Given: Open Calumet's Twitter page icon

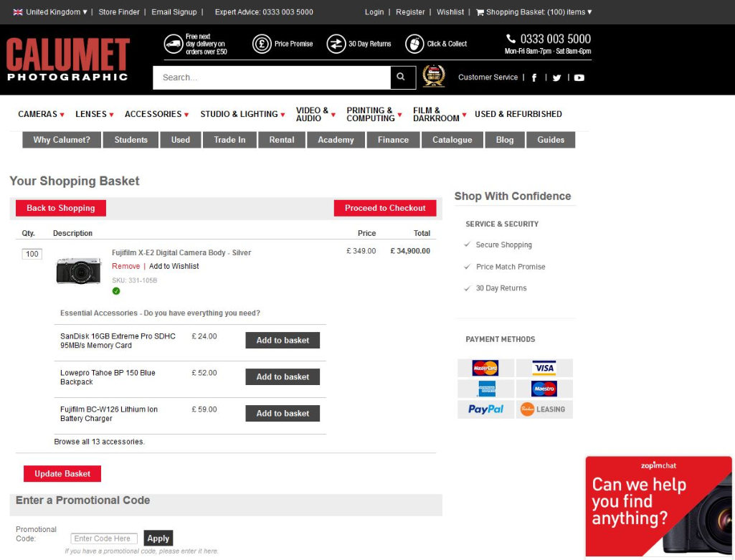Looking at the screenshot, I should pyautogui.click(x=556, y=77).
